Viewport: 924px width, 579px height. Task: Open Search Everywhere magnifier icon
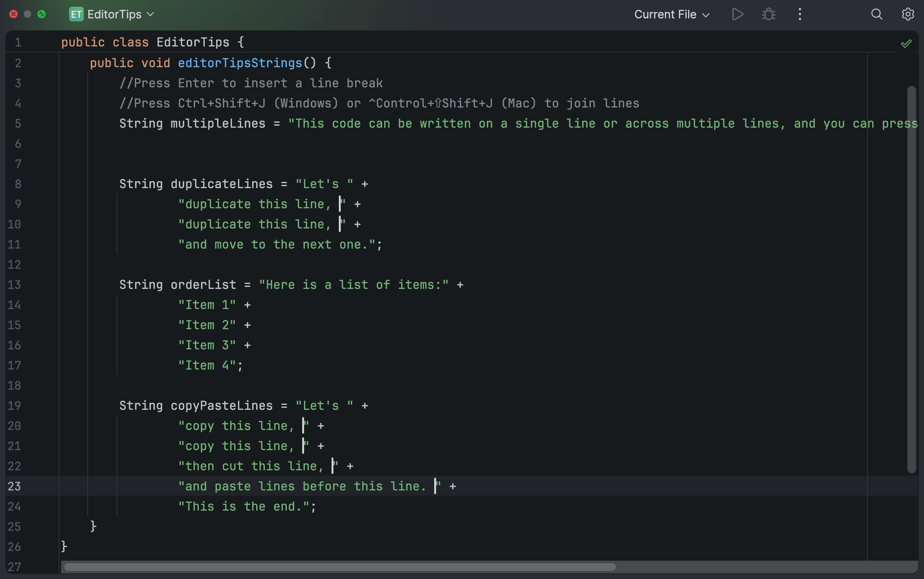877,15
